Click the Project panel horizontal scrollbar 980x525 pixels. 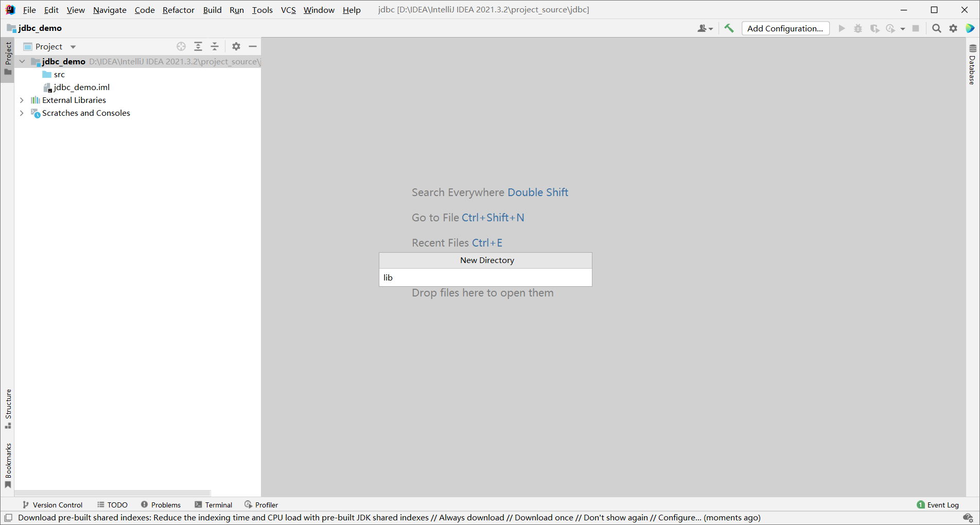(x=113, y=493)
